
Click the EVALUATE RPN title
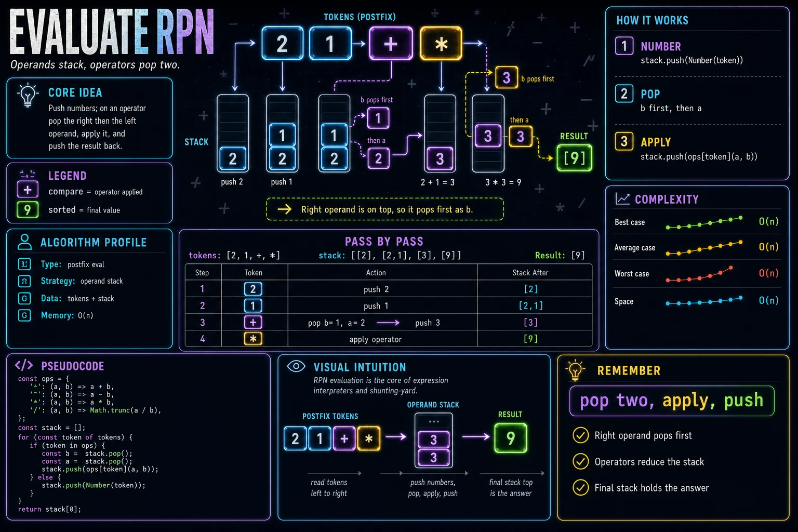point(112,32)
